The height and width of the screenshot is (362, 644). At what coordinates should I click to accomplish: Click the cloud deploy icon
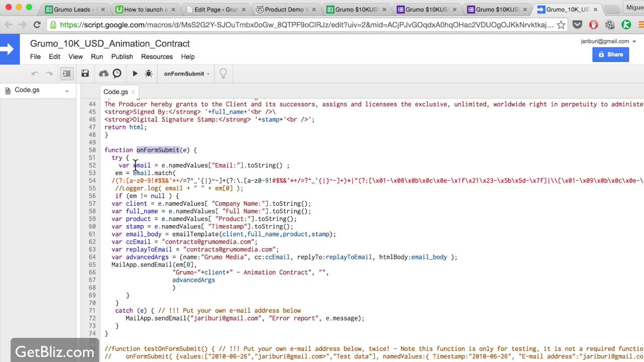tap(104, 74)
